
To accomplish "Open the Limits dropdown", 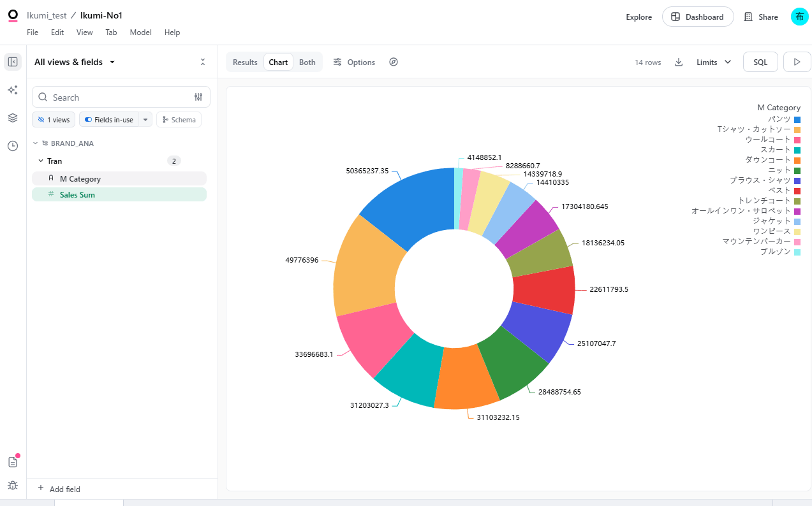I will click(714, 62).
